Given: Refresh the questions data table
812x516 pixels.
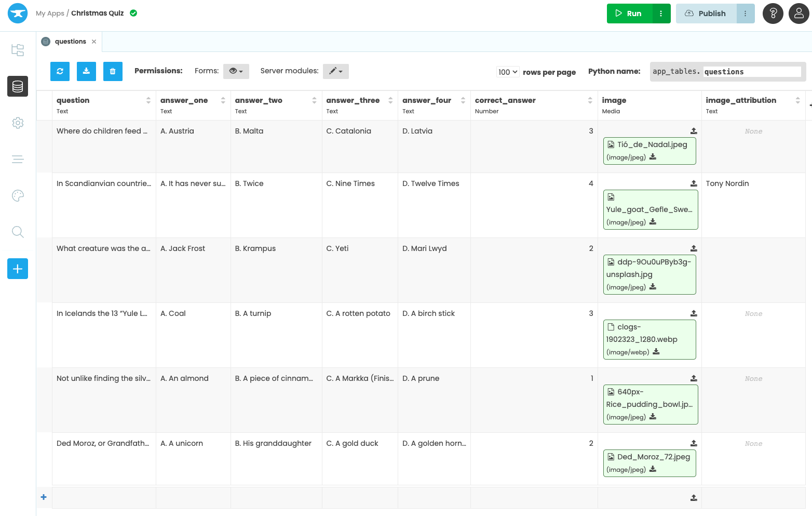Looking at the screenshot, I should pyautogui.click(x=60, y=71).
